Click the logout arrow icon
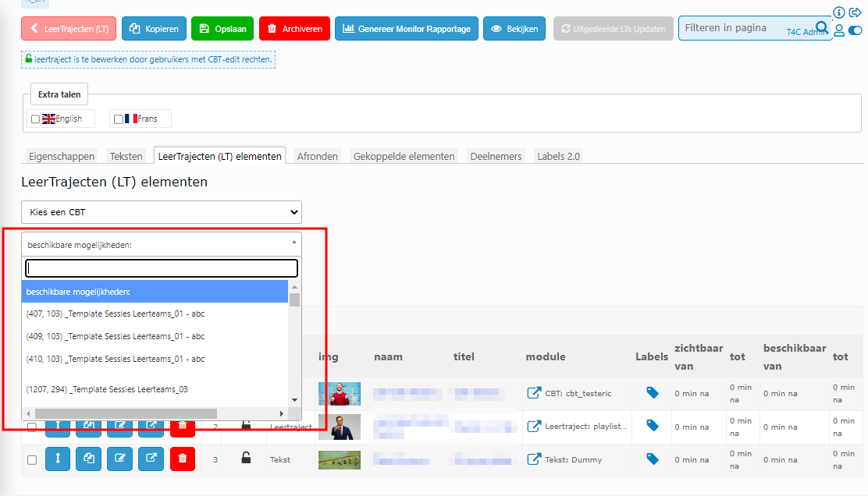Viewport: 868px width, 496px height. pos(855,12)
